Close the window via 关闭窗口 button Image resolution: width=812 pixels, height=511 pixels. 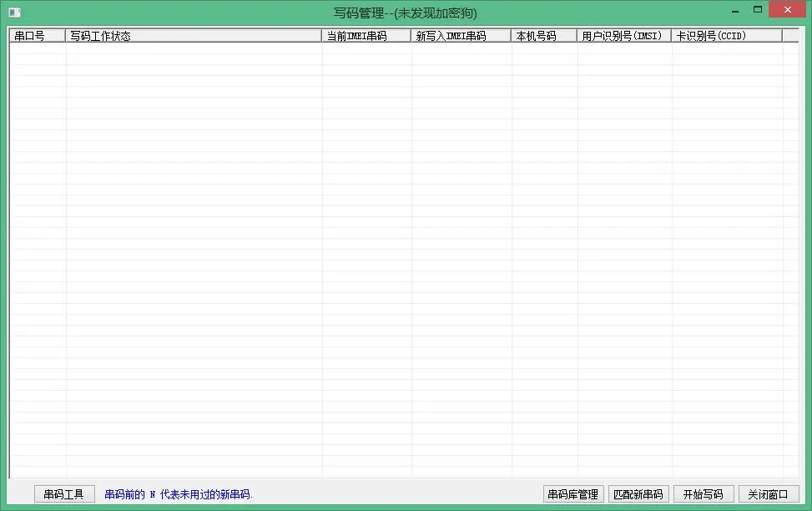pyautogui.click(x=769, y=494)
